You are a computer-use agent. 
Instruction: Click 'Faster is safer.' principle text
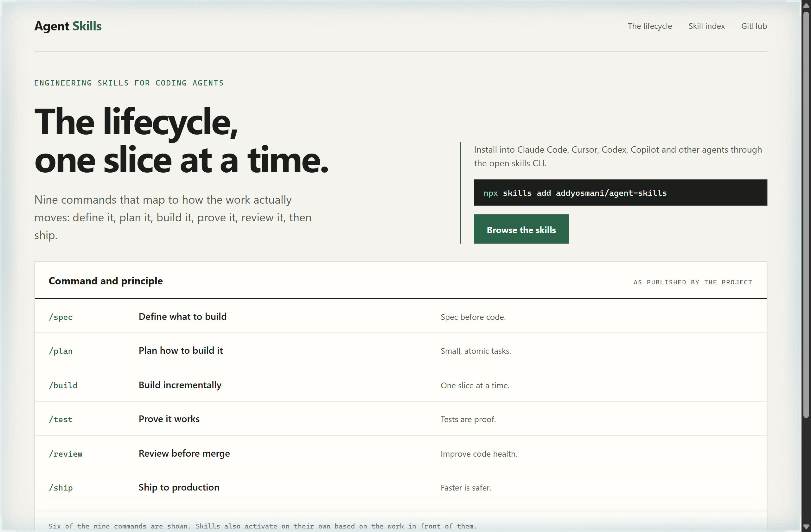click(466, 488)
